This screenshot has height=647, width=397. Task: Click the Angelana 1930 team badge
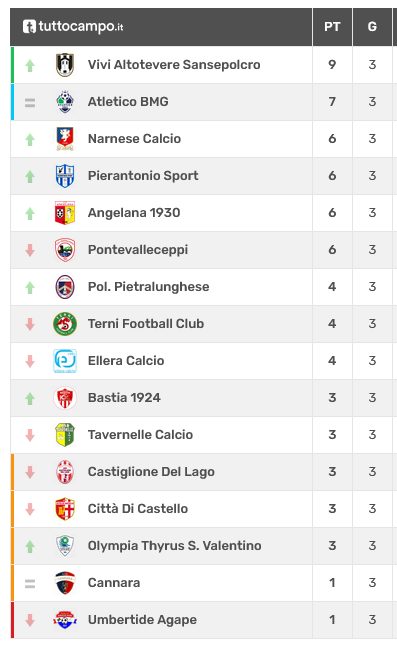point(65,213)
